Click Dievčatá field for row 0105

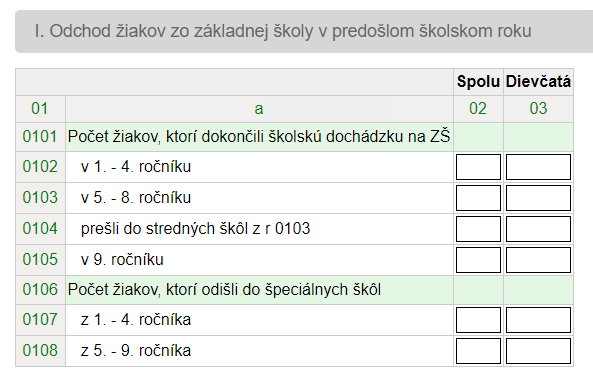point(538,260)
